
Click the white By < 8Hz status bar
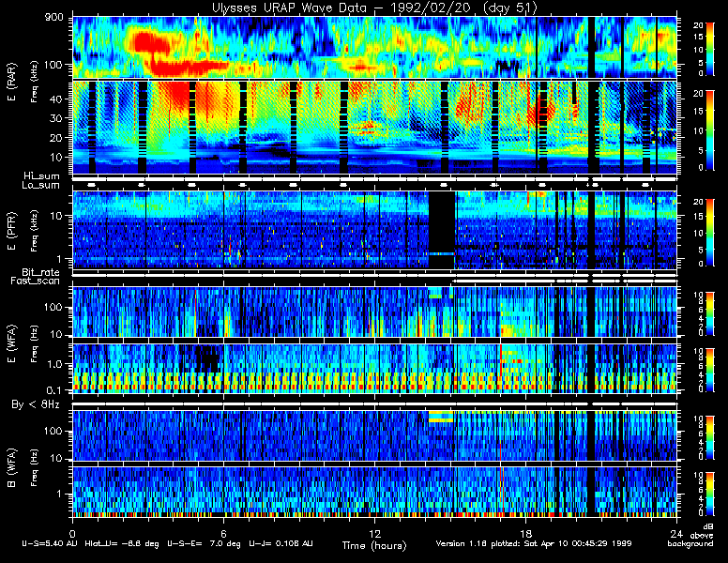point(374,404)
